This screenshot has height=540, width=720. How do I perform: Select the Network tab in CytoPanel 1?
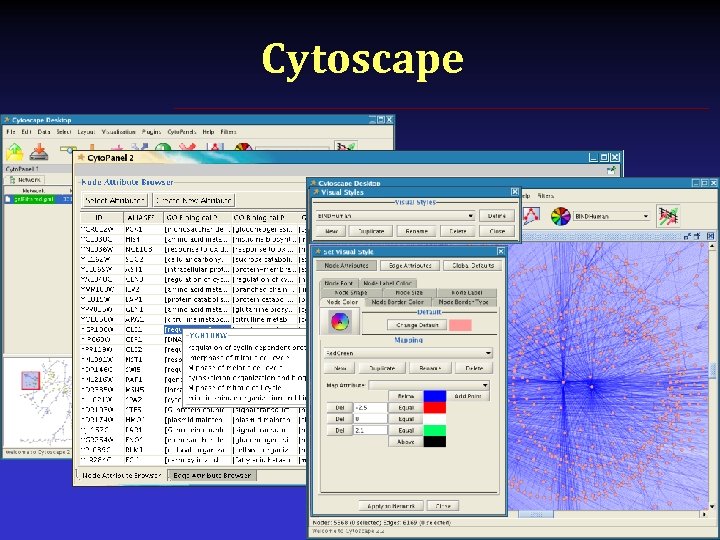coord(25,180)
